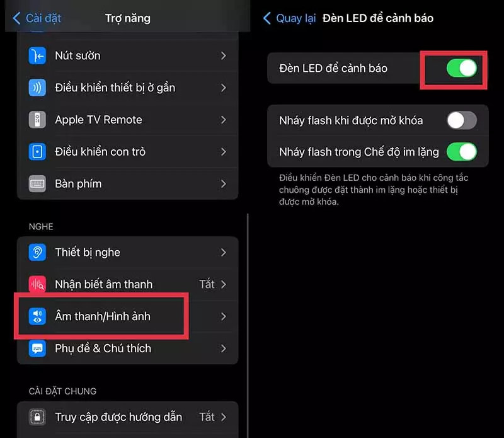Tap the Âm thanh/Hình ảnh icon
Image resolution: width=504 pixels, height=438 pixels.
pyautogui.click(x=37, y=316)
